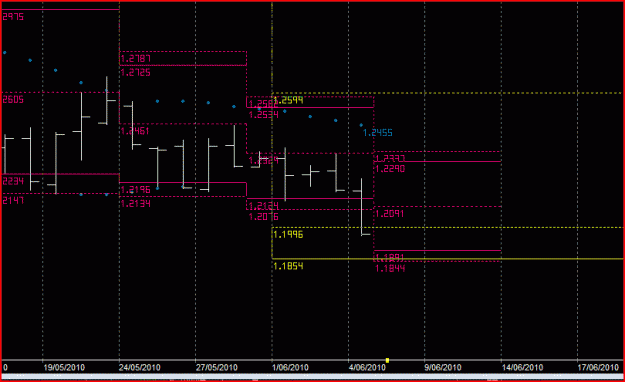Viewport: 625px width, 382px height.
Task: Select the 1.1844 price label
Action: pos(390,269)
